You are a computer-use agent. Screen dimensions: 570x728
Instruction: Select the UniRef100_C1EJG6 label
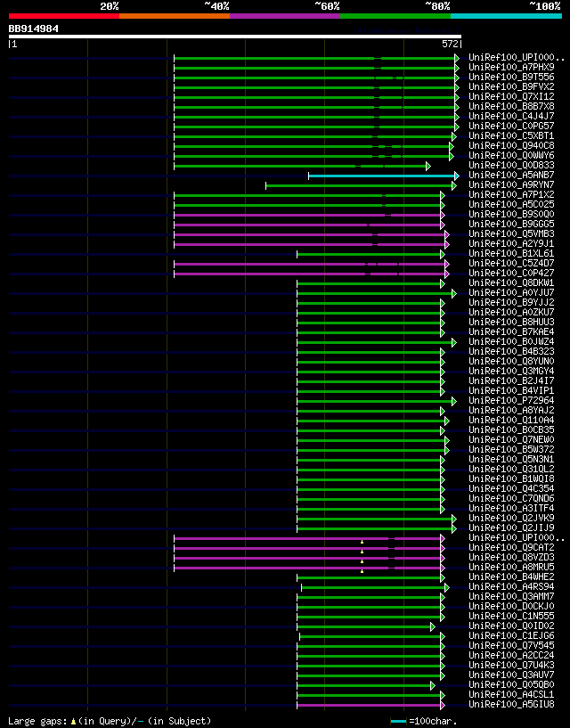tap(511, 635)
